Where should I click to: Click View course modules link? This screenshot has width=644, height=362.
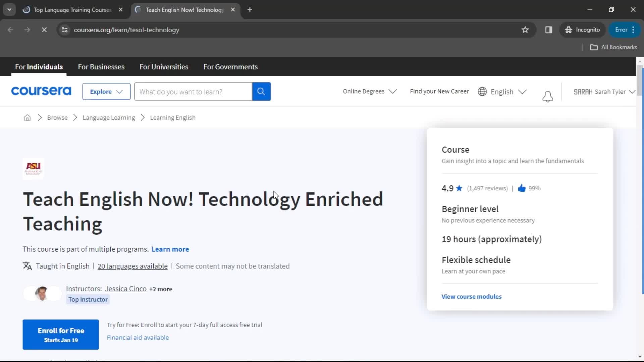click(471, 297)
